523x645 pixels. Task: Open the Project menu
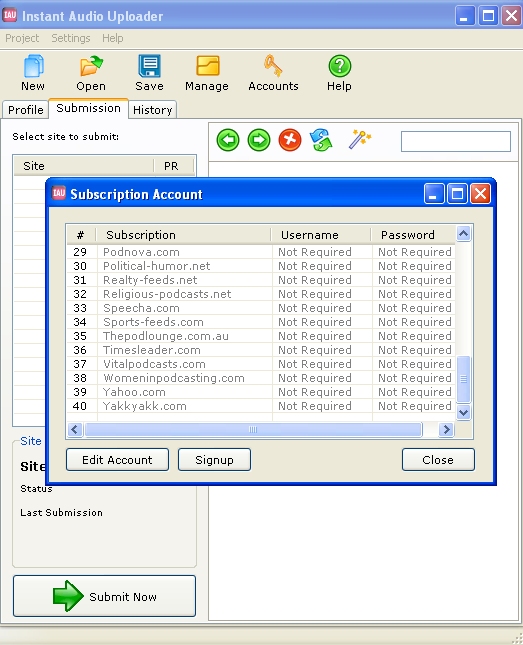(x=22, y=38)
